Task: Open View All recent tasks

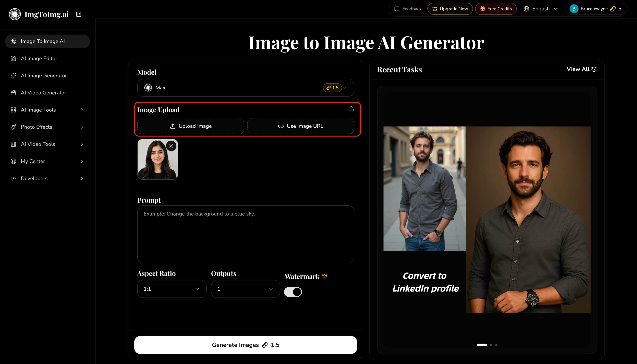Action: [x=581, y=69]
